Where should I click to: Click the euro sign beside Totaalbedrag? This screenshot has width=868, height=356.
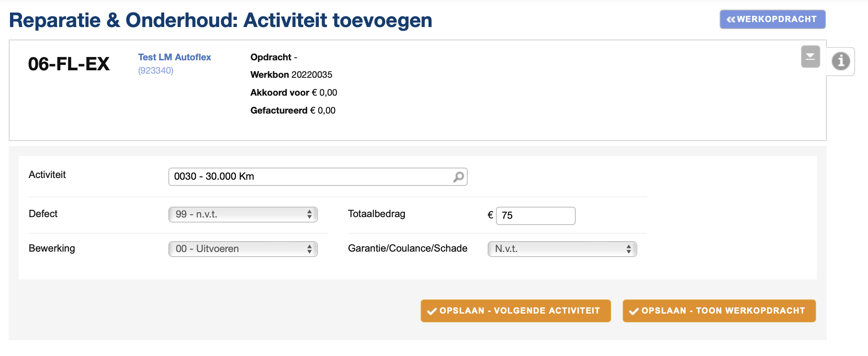(490, 215)
